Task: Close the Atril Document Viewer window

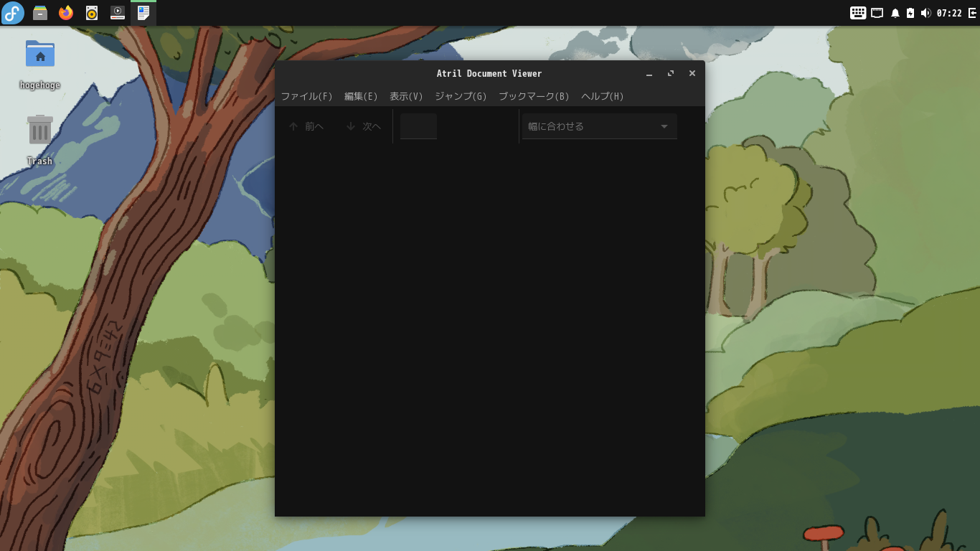Action: [x=692, y=74]
